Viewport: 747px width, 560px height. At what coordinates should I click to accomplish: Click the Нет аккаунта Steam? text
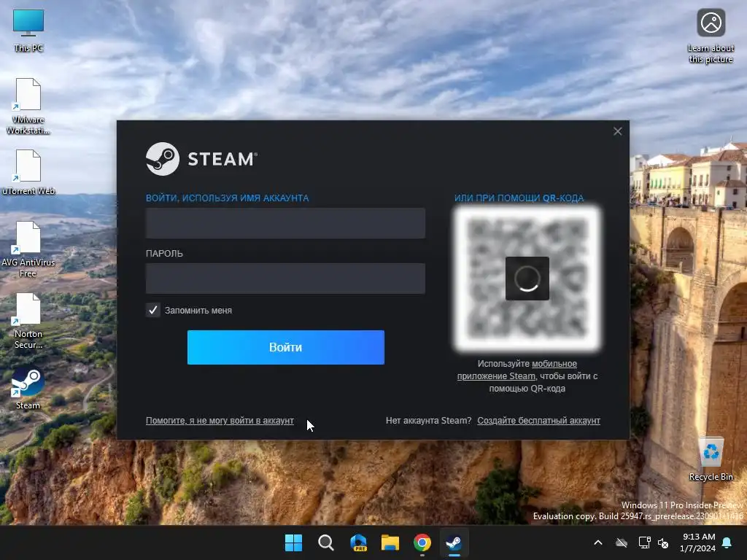point(428,421)
